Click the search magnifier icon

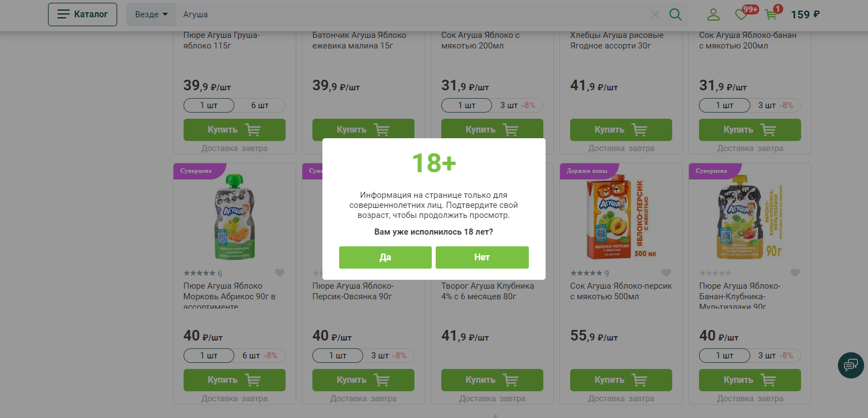point(675,14)
